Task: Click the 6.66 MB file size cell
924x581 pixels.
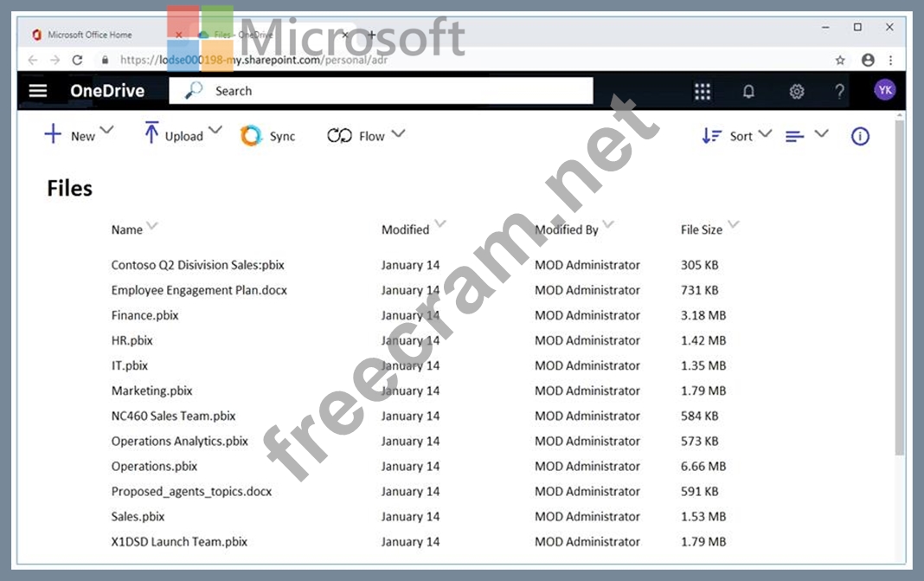Action: pyautogui.click(x=703, y=466)
